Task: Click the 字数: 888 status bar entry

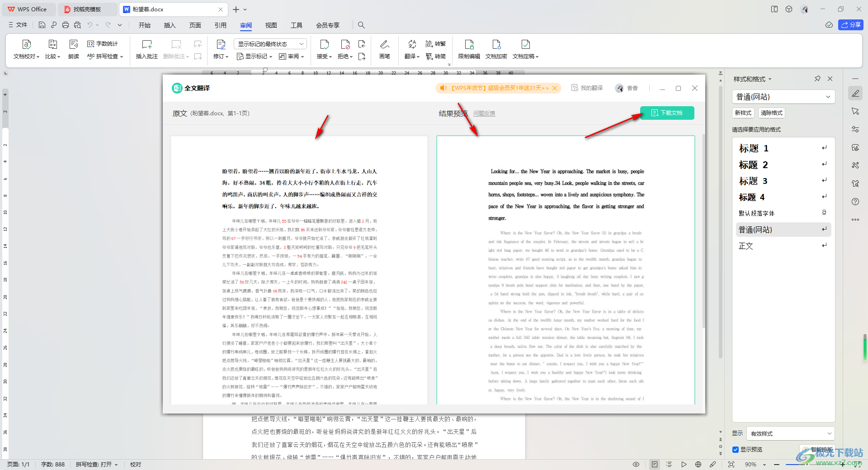Action: tap(53, 464)
